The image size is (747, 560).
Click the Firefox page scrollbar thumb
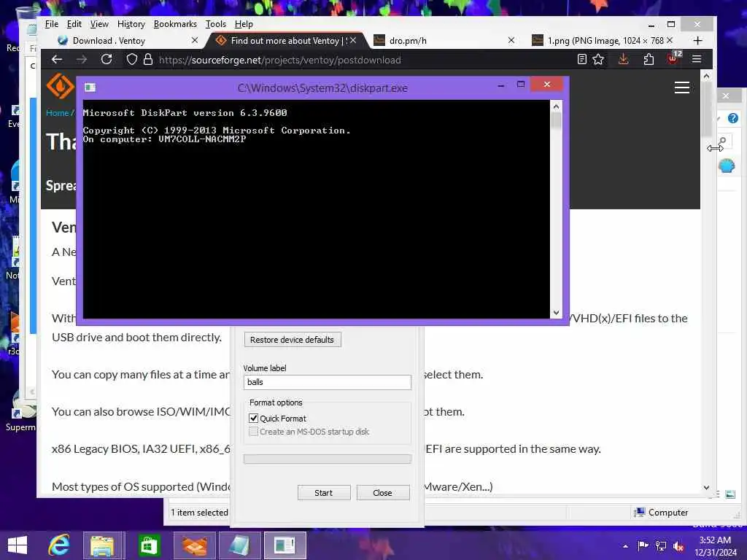(x=706, y=109)
